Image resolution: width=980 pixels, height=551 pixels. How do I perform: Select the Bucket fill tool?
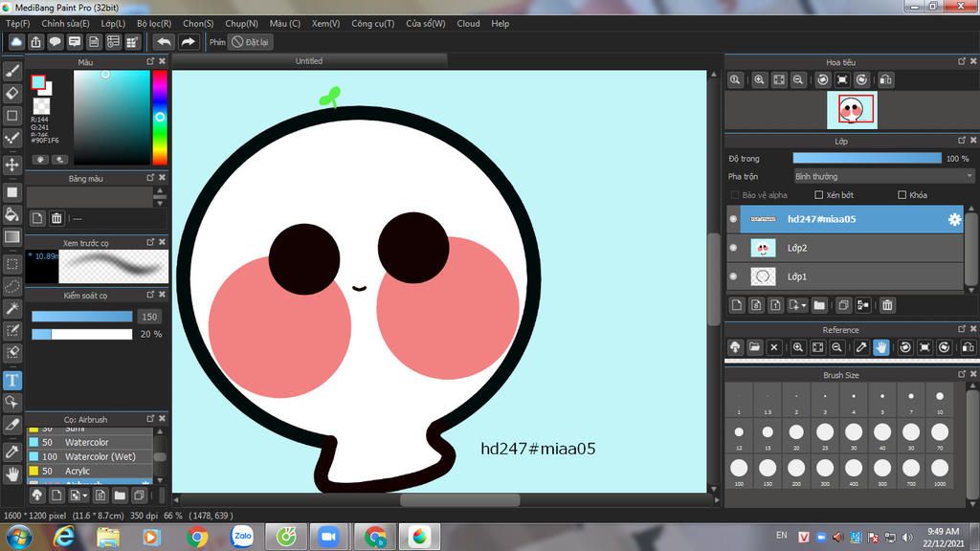pos(11,215)
